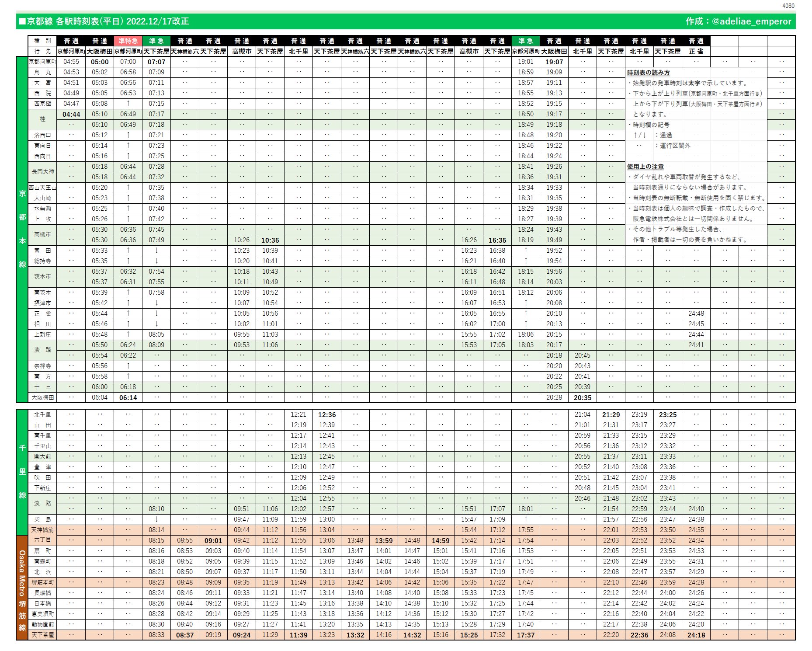Click the 長岡天神 station cell
The width and height of the screenshot is (812, 651).
coord(42,171)
